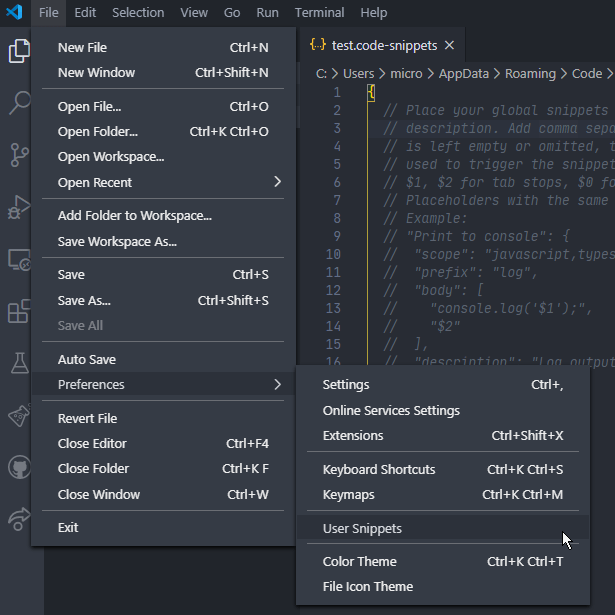Viewport: 615px width, 615px height.
Task: Click Settings in the Preferences submenu
Action: point(346,385)
